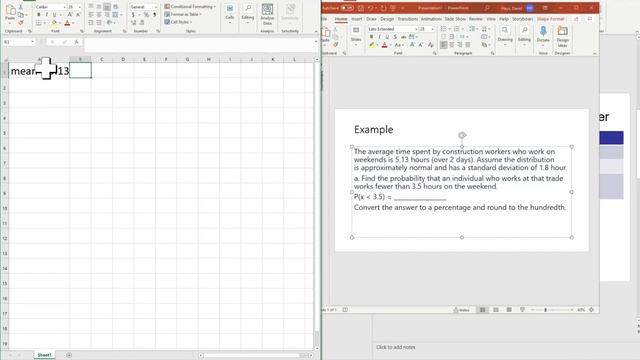Viewport: 640px width, 360px height.
Task: Open PowerPoint Insert tab
Action: click(357, 19)
